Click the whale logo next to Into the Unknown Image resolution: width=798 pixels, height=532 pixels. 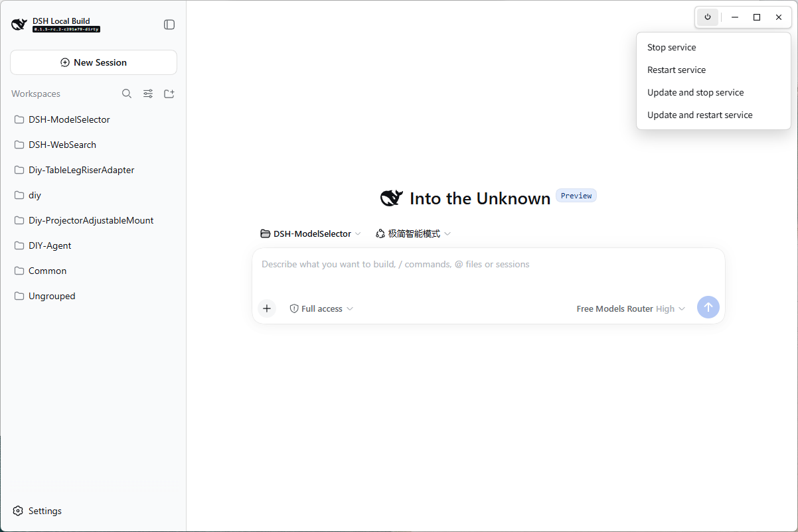tap(392, 198)
